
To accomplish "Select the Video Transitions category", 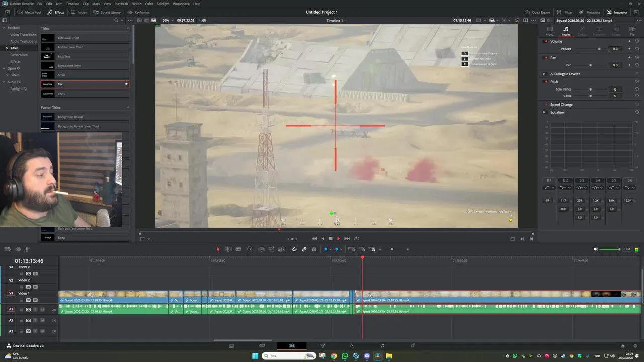I will (x=24, y=34).
